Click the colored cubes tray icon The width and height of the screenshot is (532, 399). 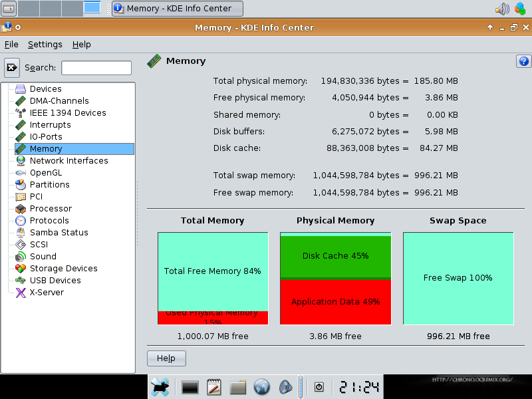[520, 9]
